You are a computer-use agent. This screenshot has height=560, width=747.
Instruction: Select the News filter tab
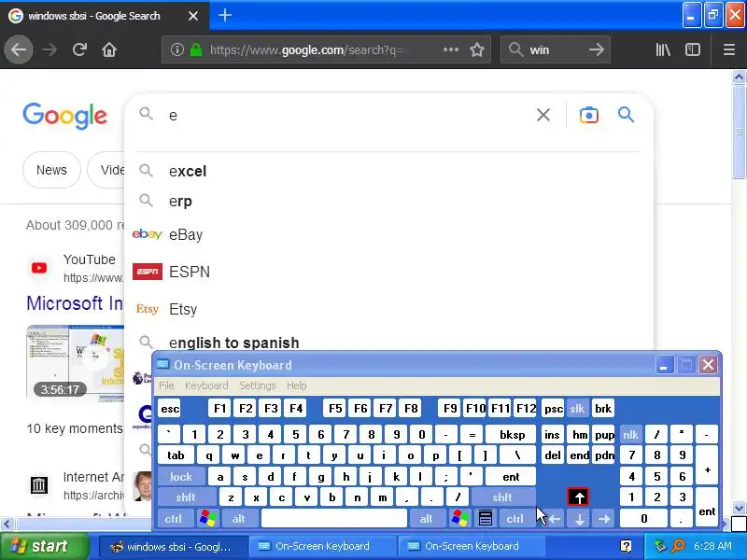click(51, 170)
